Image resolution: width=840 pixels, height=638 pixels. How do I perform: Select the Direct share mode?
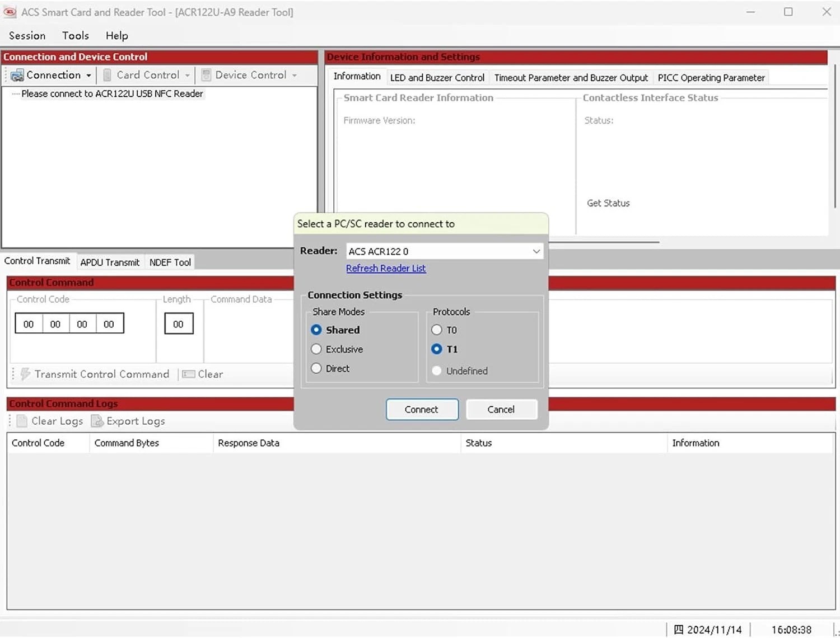[x=316, y=368]
